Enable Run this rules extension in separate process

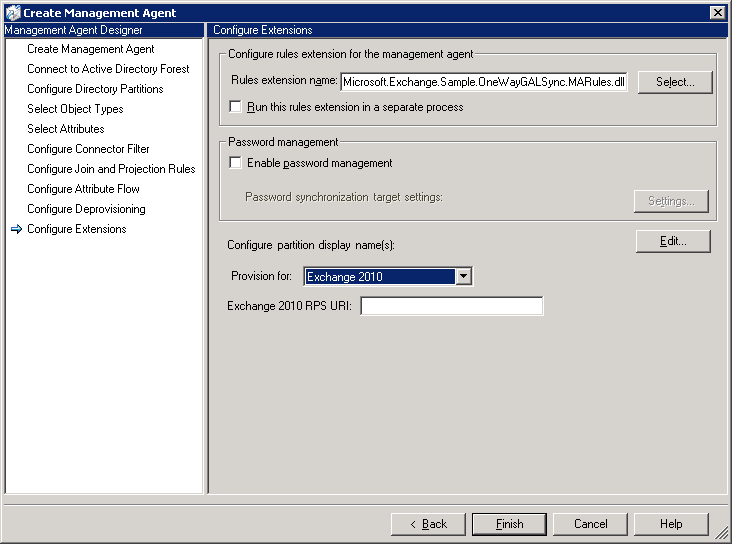235,107
